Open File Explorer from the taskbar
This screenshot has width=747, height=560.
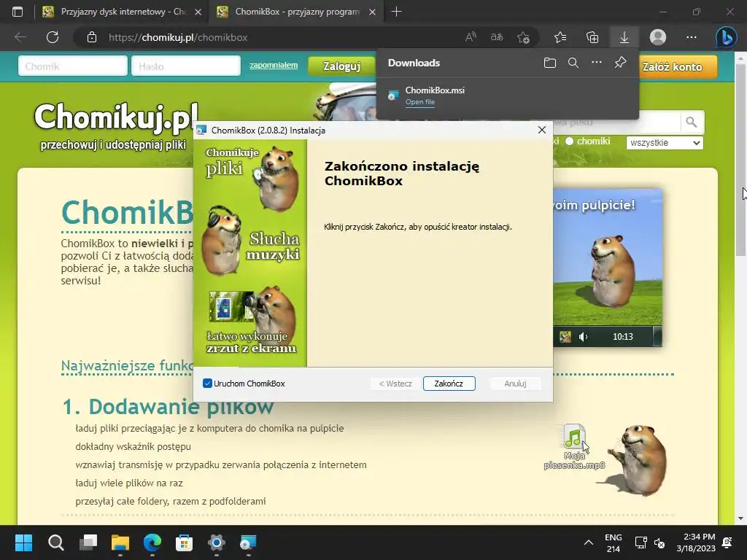tap(120, 542)
